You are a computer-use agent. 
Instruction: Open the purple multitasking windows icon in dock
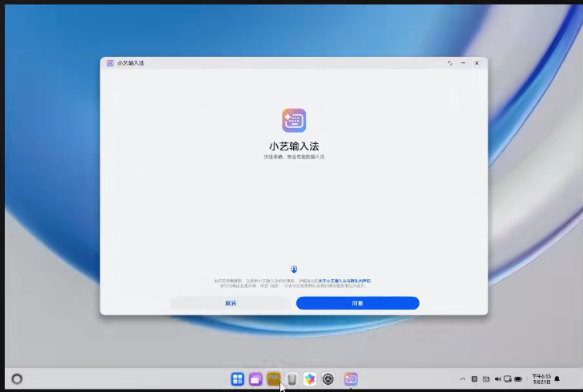tap(255, 379)
